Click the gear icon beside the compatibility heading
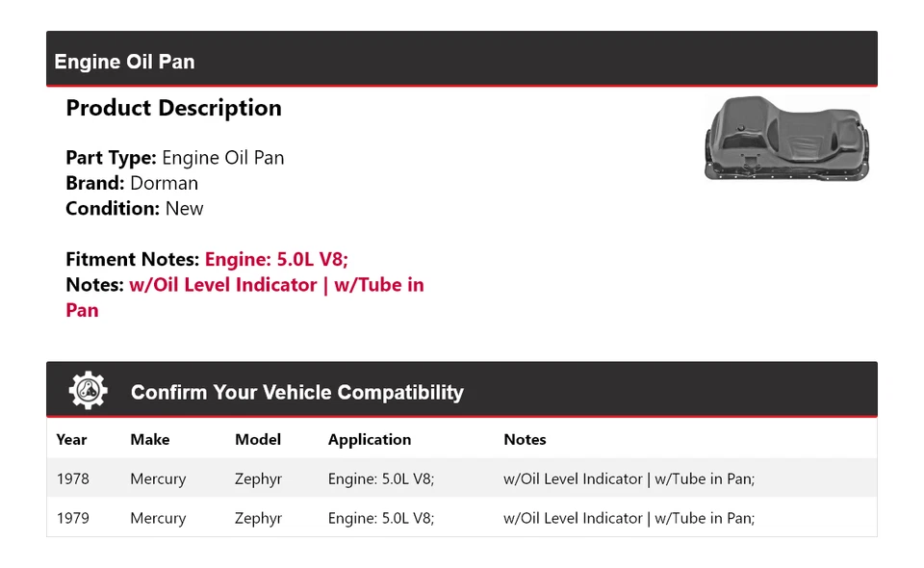This screenshot has height=568, width=924. [88, 391]
